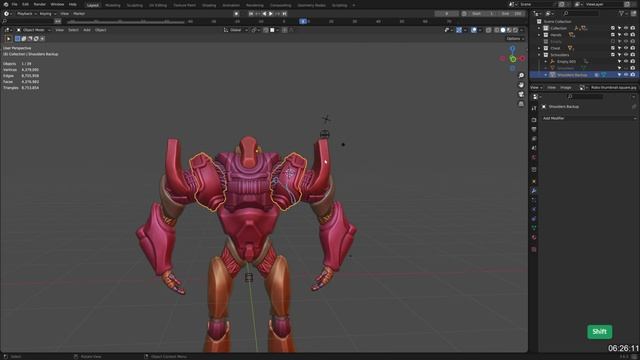Click the play animation button in timeline

(x=271, y=13)
